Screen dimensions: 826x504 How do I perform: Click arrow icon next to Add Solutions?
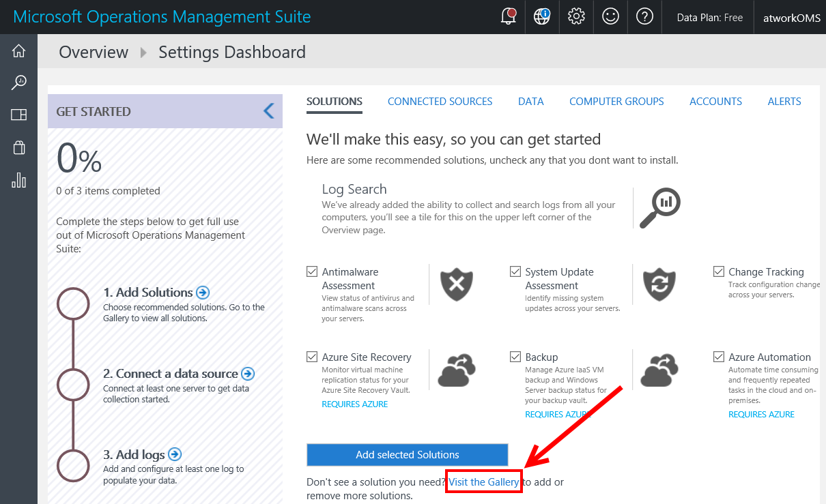pos(203,293)
